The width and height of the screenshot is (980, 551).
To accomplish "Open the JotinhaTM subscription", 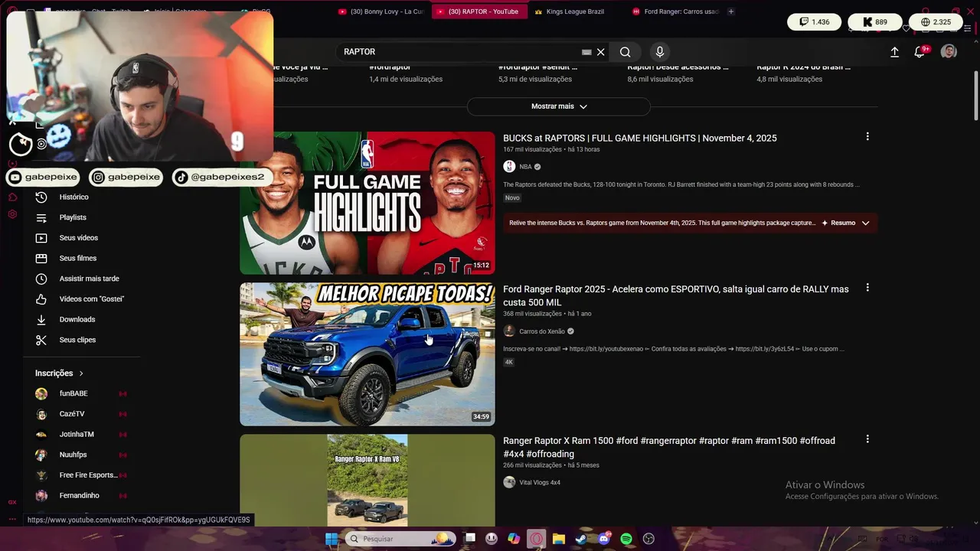I will pos(81,435).
